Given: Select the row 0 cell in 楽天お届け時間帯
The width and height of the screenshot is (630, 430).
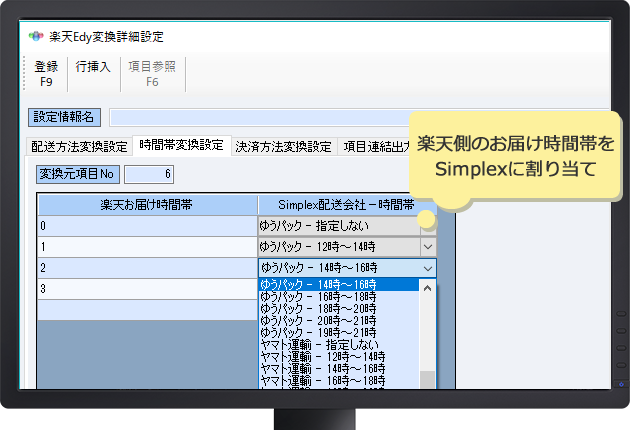Looking at the screenshot, I should pyautogui.click(x=147, y=226).
